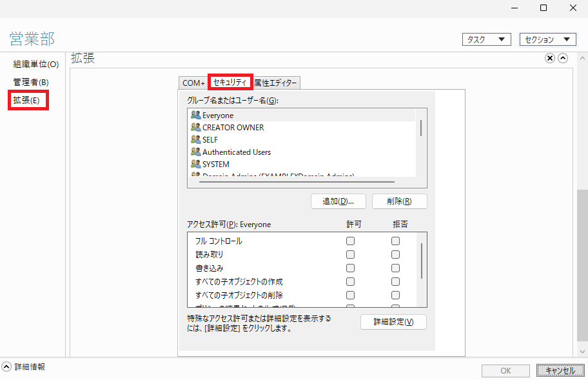The image size is (588, 380).
Task: Click the main page scrollbar thumb
Action: (582, 266)
